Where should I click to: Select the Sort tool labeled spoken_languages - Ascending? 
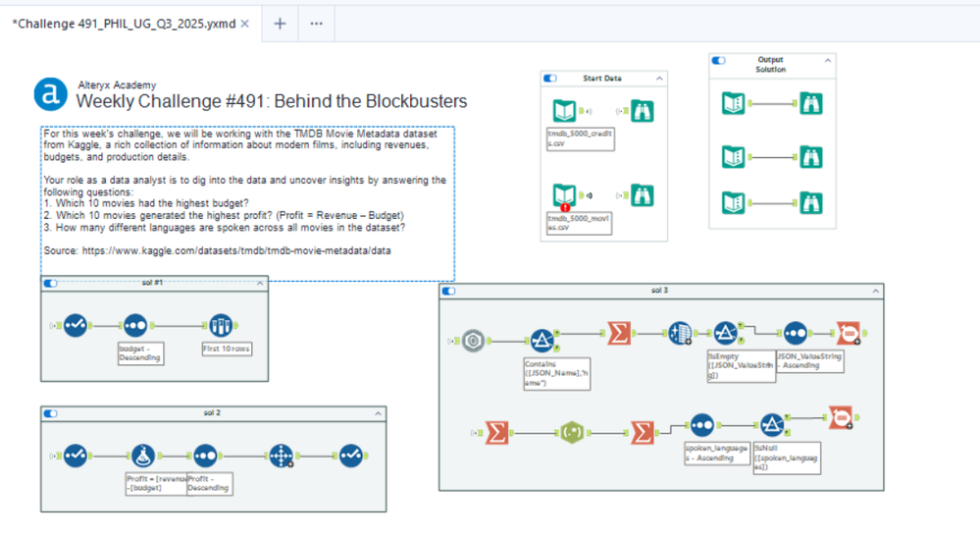[x=702, y=425]
